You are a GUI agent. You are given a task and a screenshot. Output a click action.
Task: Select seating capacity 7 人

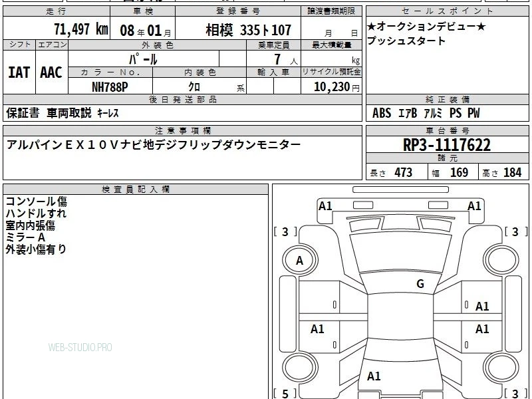(286, 59)
